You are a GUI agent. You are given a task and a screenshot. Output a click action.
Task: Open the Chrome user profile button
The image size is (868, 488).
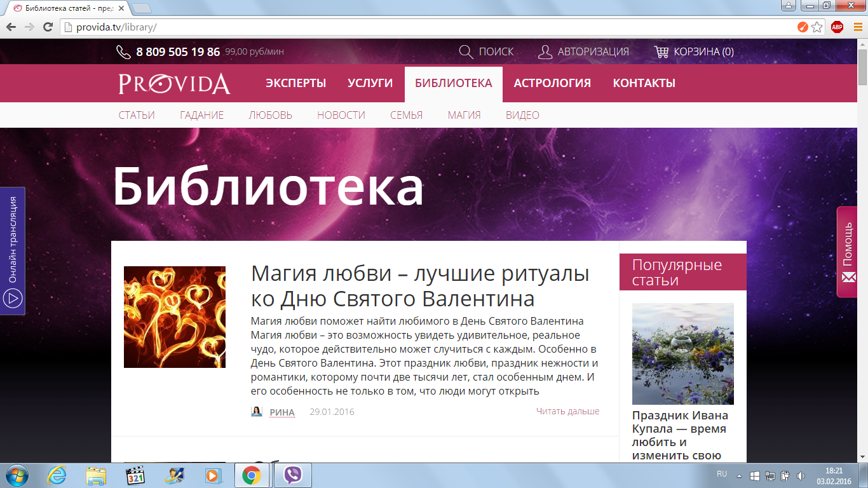pyautogui.click(x=788, y=6)
